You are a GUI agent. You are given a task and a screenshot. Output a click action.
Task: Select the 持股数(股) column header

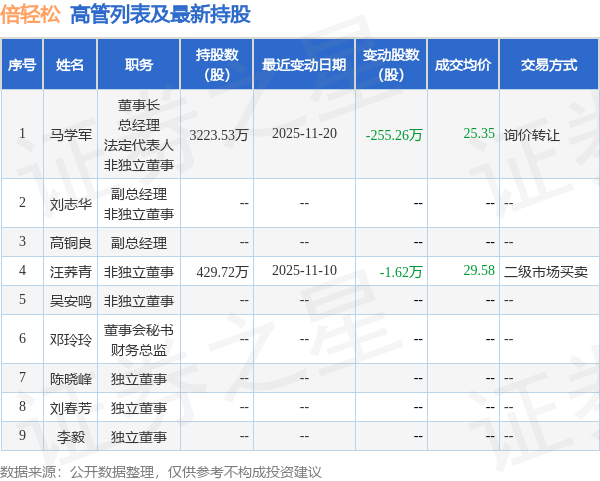(x=217, y=65)
